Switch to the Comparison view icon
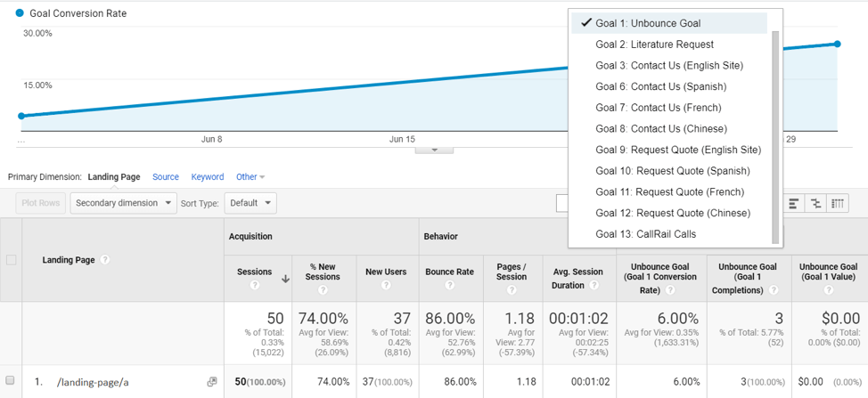This screenshot has height=398, width=868. tap(816, 203)
